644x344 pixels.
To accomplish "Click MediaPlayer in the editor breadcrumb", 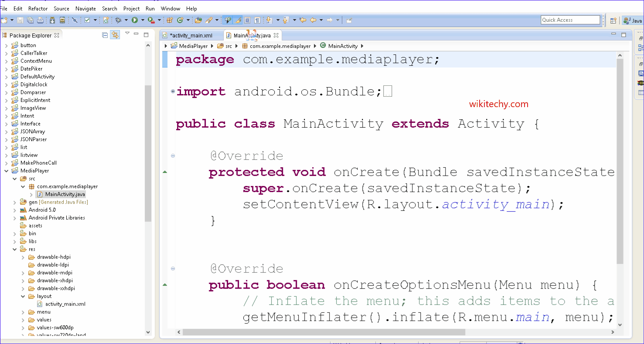I will [x=193, y=46].
